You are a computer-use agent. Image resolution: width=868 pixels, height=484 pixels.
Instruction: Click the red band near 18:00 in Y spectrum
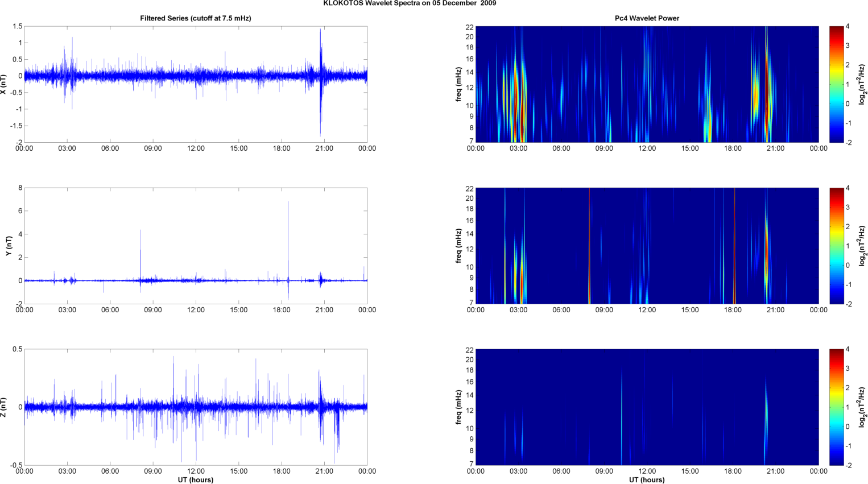coord(734,246)
